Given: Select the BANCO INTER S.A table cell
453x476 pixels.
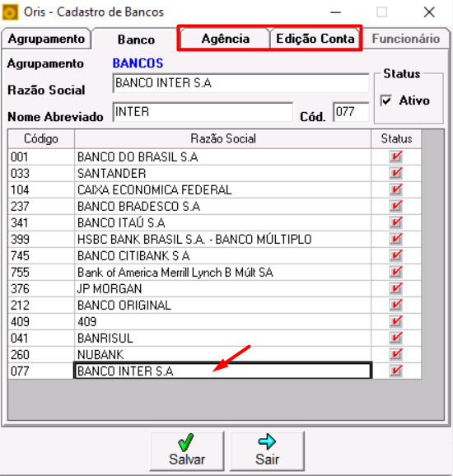Looking at the screenshot, I should coord(223,371).
